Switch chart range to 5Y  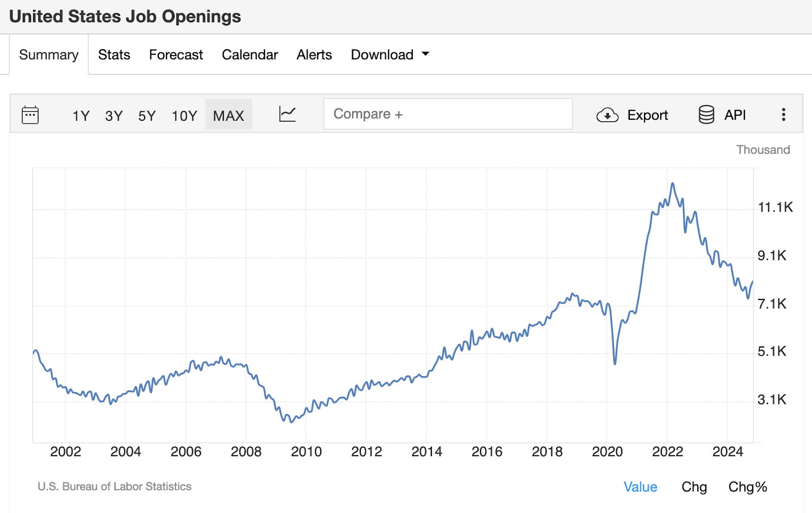(x=147, y=116)
